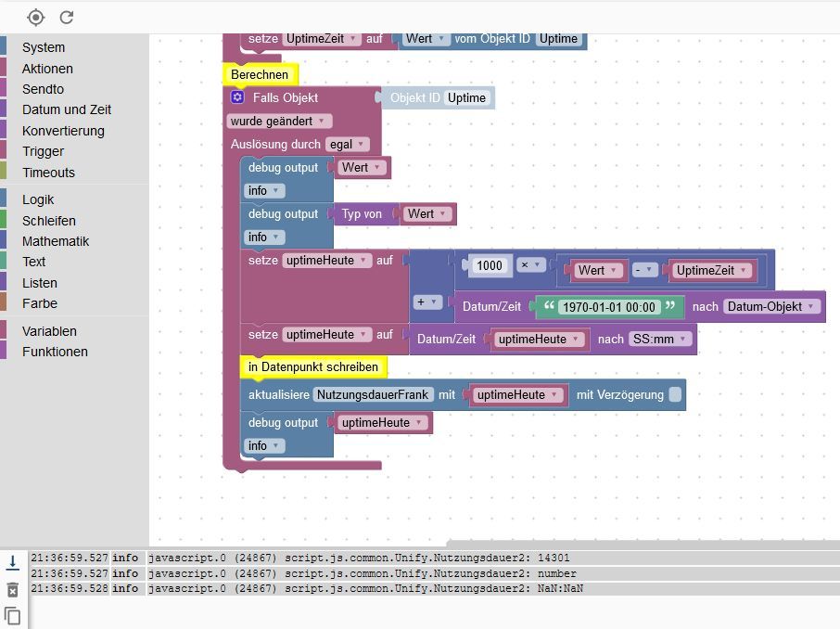Image resolution: width=840 pixels, height=629 pixels.
Task: Open uptimeHeute dropdown in second setze block
Action: [326, 335]
